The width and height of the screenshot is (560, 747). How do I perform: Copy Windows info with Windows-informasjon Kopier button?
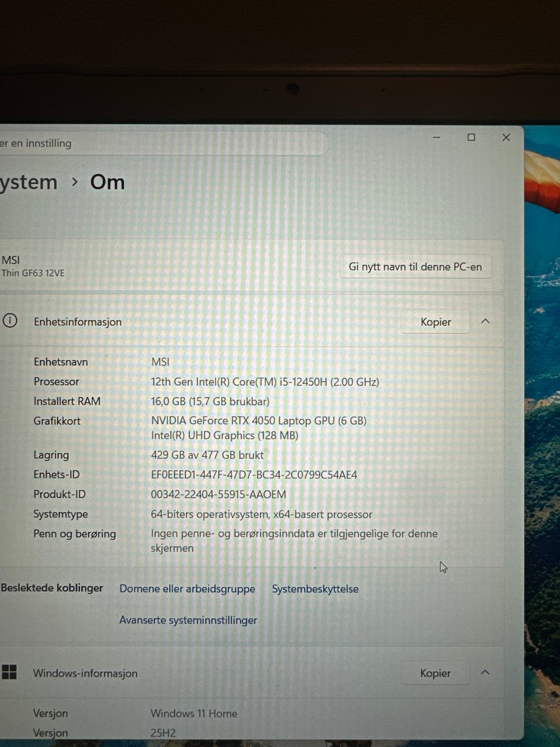435,673
